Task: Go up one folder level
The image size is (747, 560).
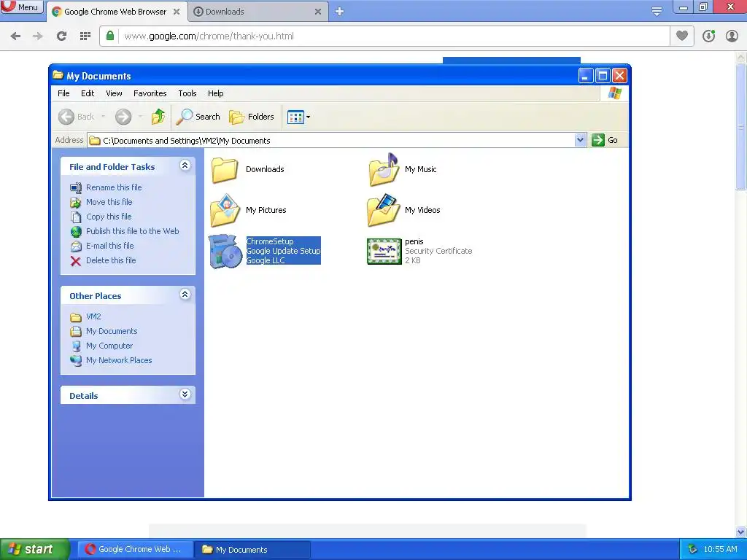Action: tap(158, 117)
